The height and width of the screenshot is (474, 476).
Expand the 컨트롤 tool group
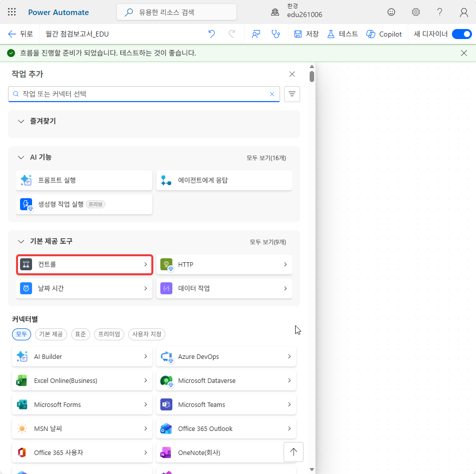(x=84, y=264)
